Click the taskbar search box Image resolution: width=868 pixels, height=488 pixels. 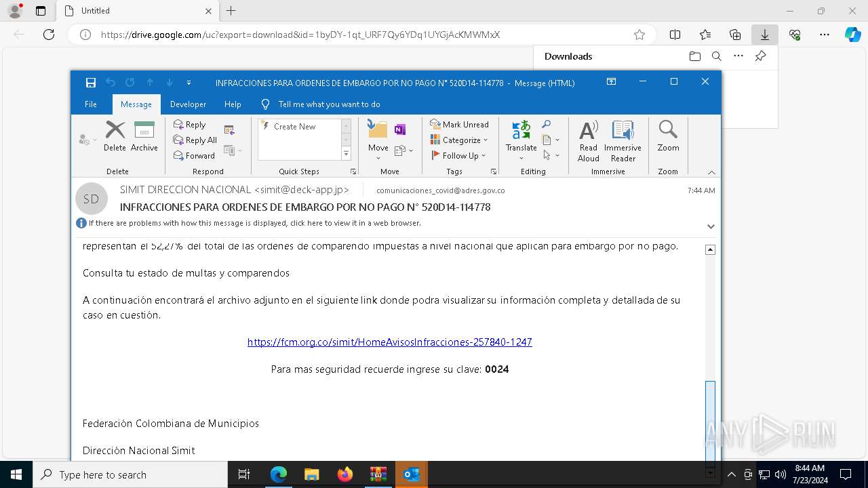tap(130, 474)
